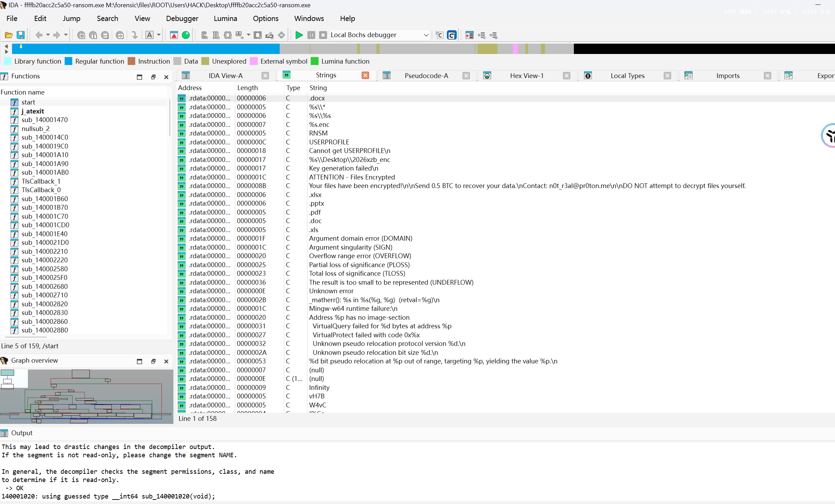This screenshot has width=835, height=504.
Task: Open the back-history dropdown arrow
Action: pos(48,35)
